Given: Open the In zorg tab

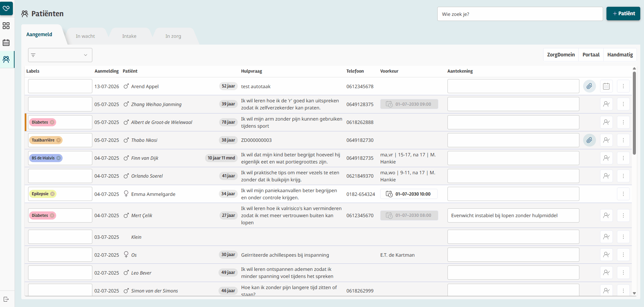Looking at the screenshot, I should tap(173, 36).
